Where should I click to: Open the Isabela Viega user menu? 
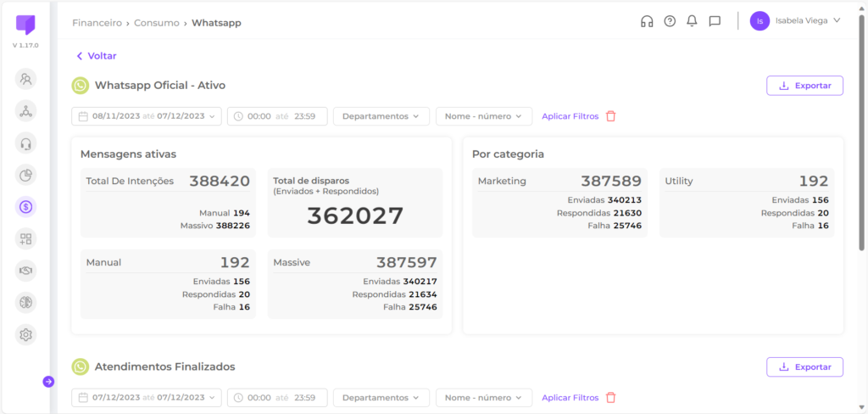coord(795,21)
